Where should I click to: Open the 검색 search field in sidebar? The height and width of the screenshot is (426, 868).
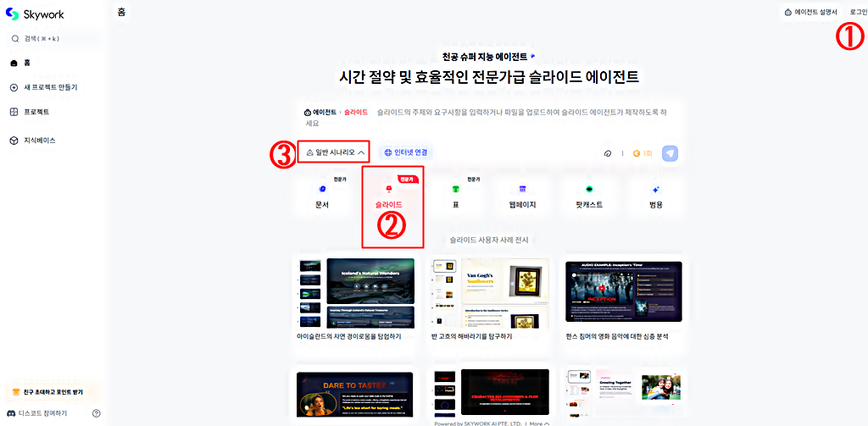click(53, 39)
